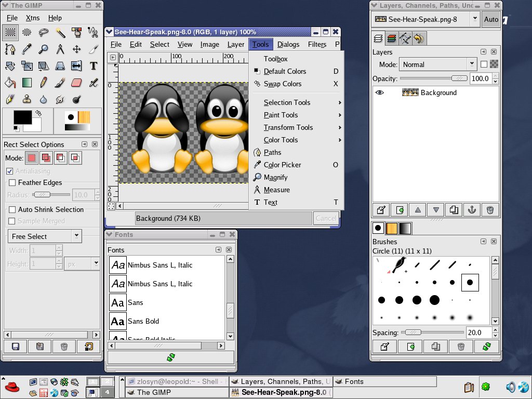The width and height of the screenshot is (532, 399).
Task: Open the Xtns menu in toolbox
Action: coord(33,18)
